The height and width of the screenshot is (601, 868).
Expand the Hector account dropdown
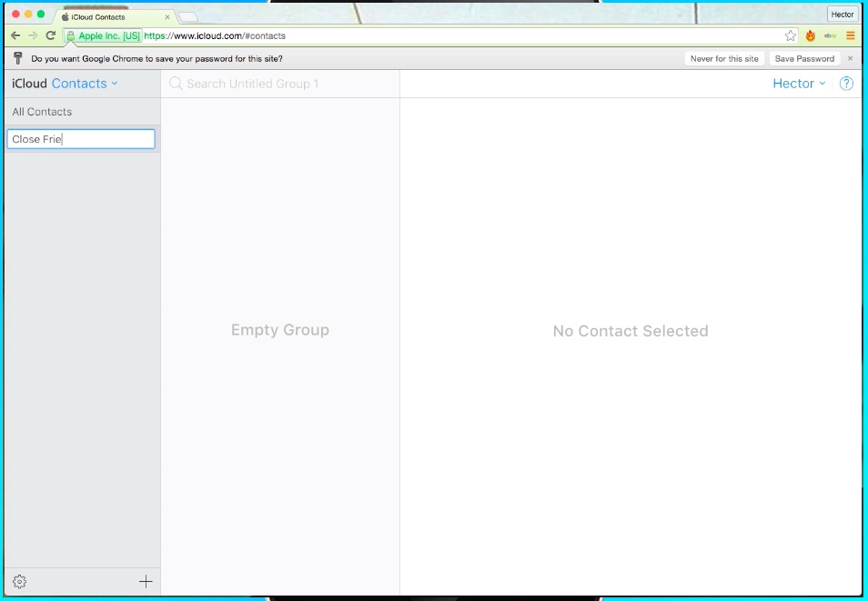coord(800,84)
